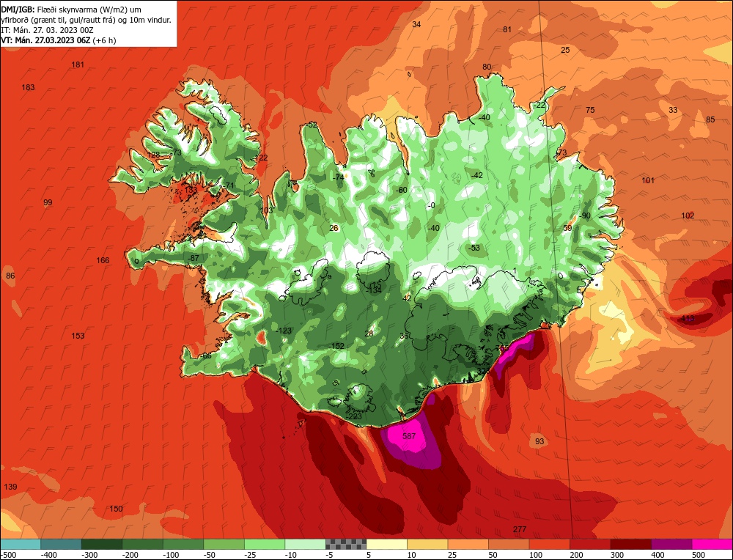The width and height of the screenshot is (733, 560).
Task: Select the 150 value in the southwest ocean
Action: pyautogui.click(x=116, y=509)
